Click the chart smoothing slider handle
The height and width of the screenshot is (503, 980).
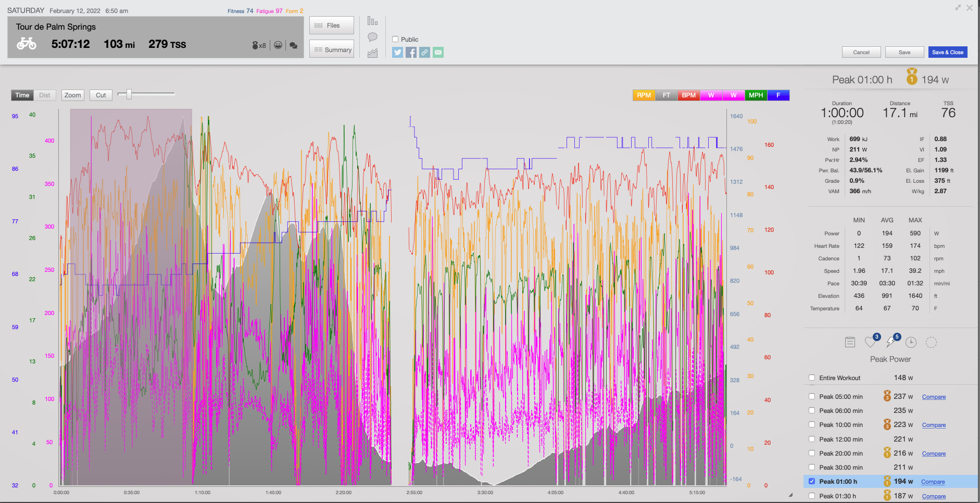pos(129,94)
